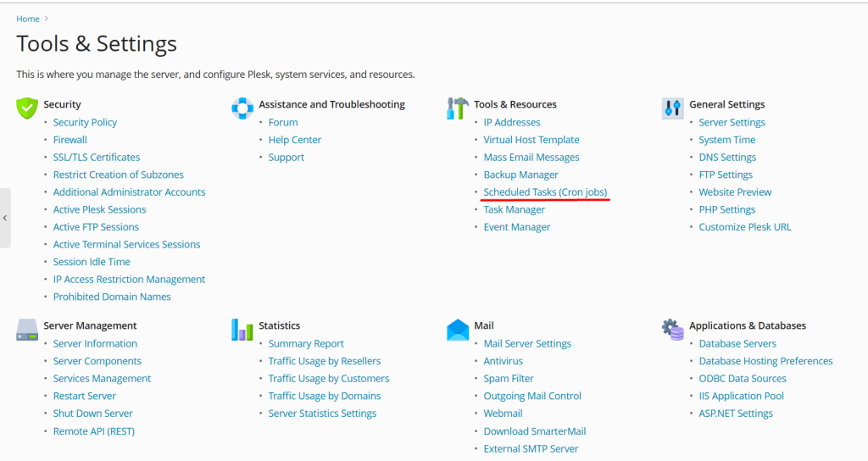This screenshot has height=461, width=868.
Task: Open Additional Administrator Accounts
Action: point(129,192)
